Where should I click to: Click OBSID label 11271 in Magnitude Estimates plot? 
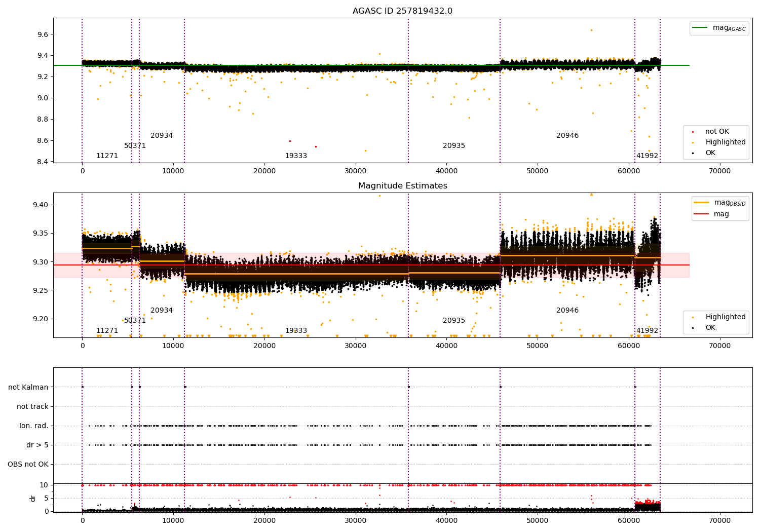click(107, 331)
